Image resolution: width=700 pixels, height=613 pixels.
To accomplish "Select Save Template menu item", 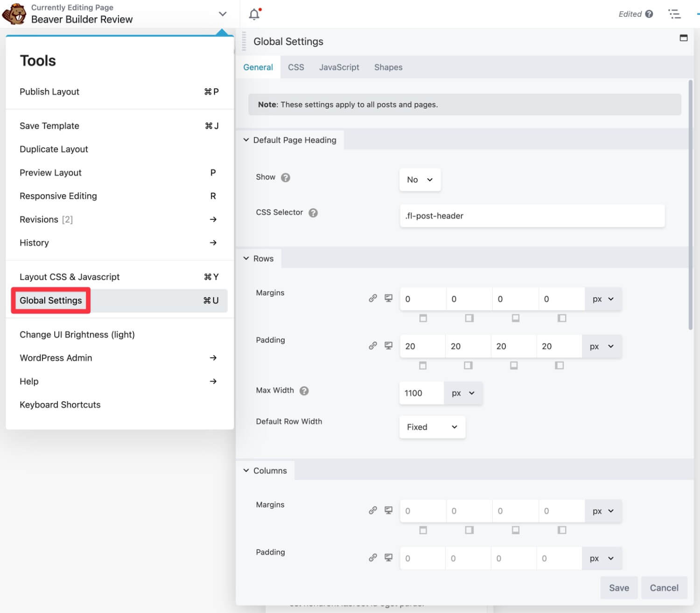I will tap(119, 126).
